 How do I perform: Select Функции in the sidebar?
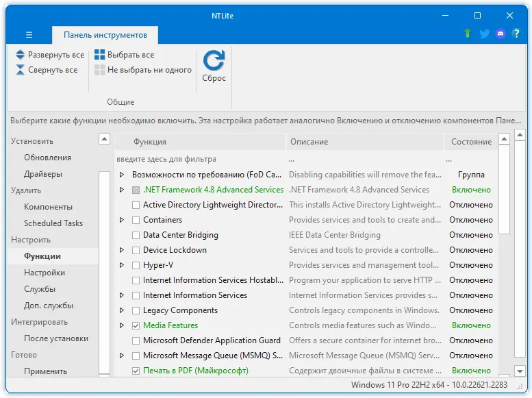[x=42, y=256]
